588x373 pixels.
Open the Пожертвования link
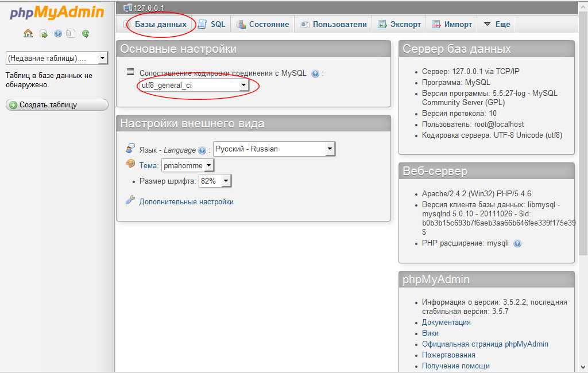[x=448, y=355]
